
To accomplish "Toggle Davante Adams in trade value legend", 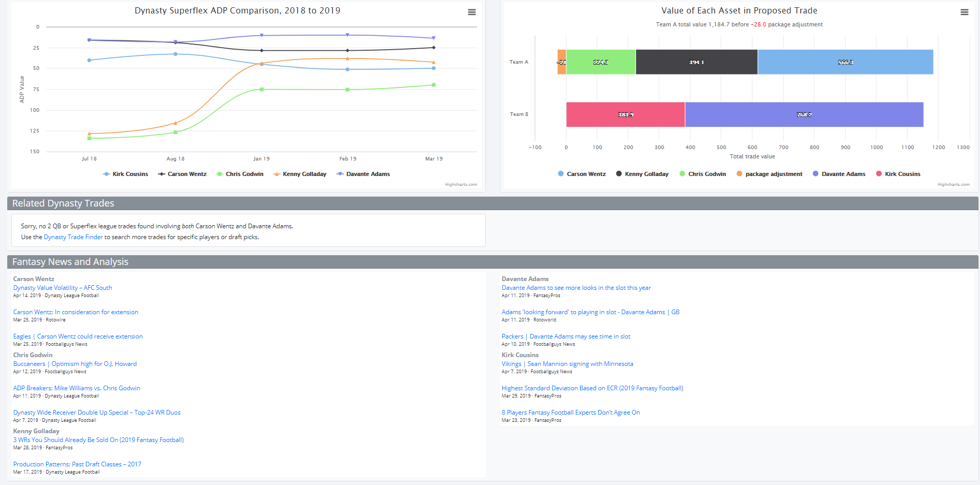I will [839, 174].
